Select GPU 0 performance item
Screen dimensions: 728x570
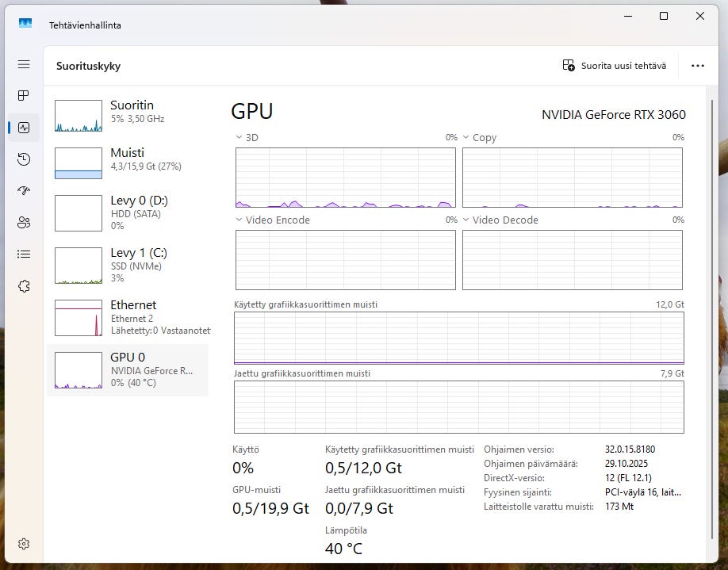pyautogui.click(x=128, y=370)
